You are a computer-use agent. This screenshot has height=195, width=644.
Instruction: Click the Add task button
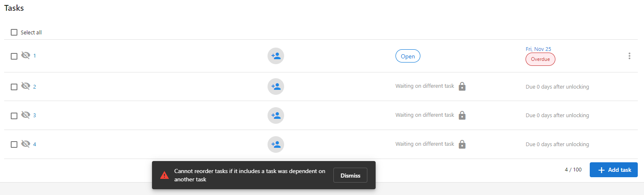point(614,170)
